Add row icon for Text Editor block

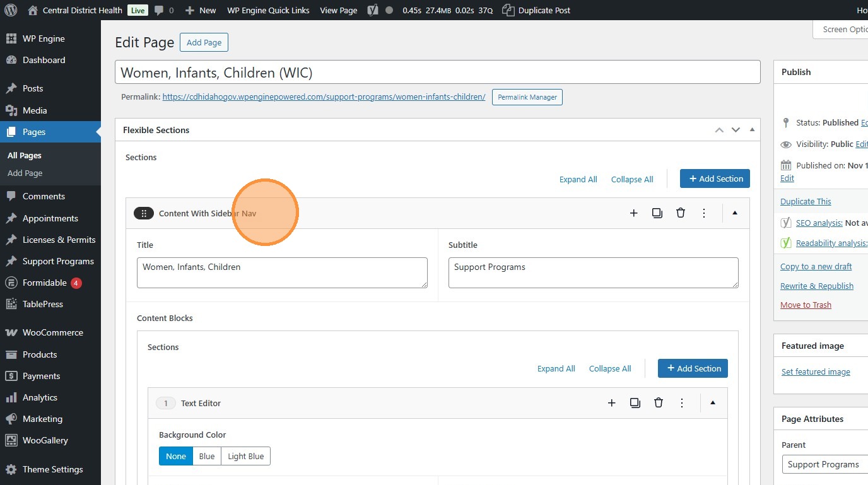tap(612, 403)
